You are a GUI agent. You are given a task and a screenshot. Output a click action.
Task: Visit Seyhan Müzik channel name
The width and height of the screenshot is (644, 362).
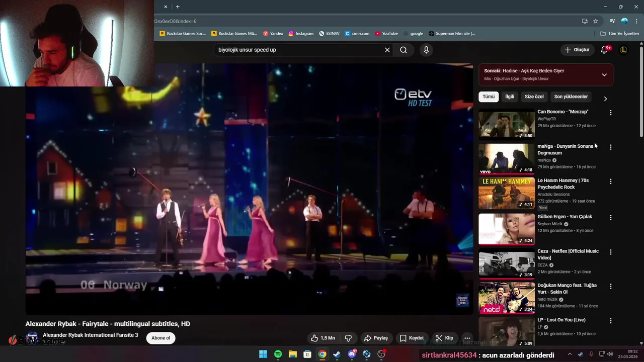(550, 224)
